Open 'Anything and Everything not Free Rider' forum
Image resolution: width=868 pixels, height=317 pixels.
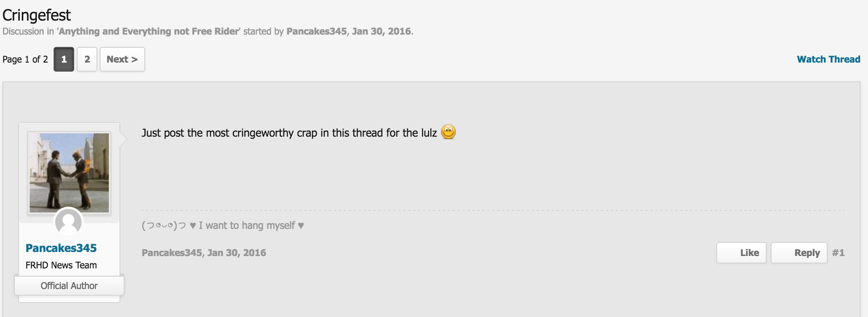point(148,31)
